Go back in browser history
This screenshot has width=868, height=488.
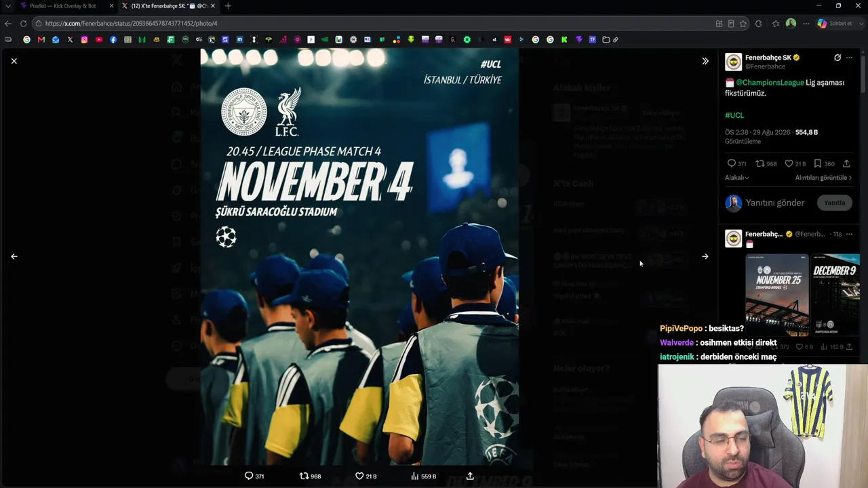(8, 23)
